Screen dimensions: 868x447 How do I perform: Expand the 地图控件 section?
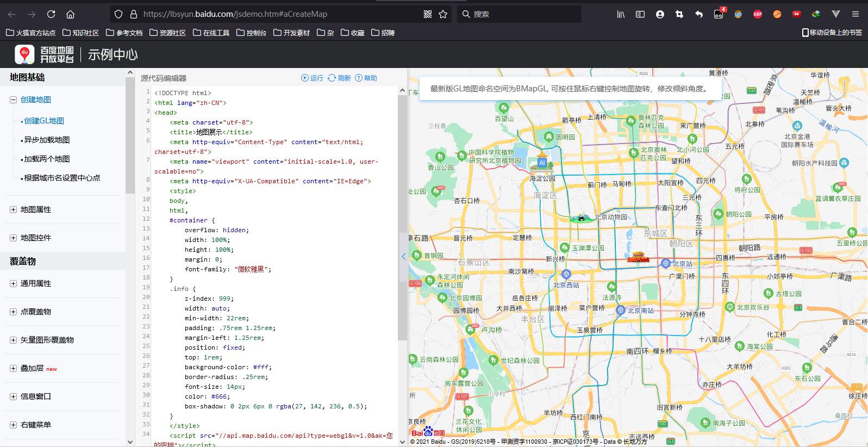[x=13, y=238]
